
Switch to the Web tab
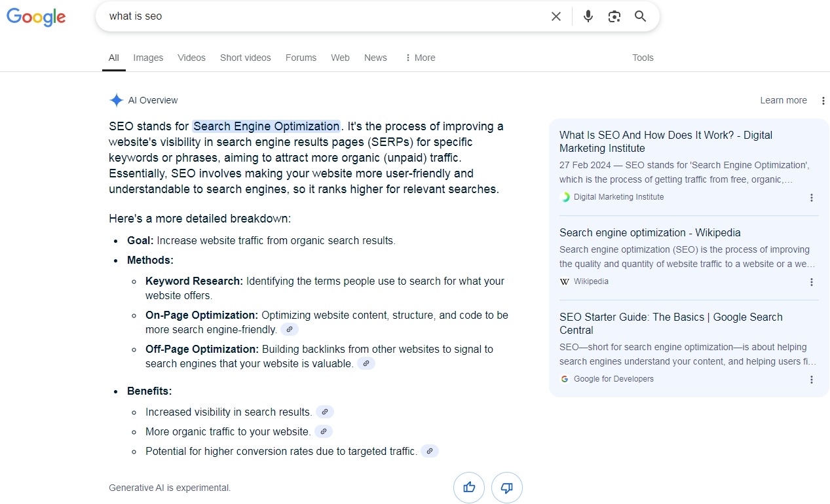(340, 58)
